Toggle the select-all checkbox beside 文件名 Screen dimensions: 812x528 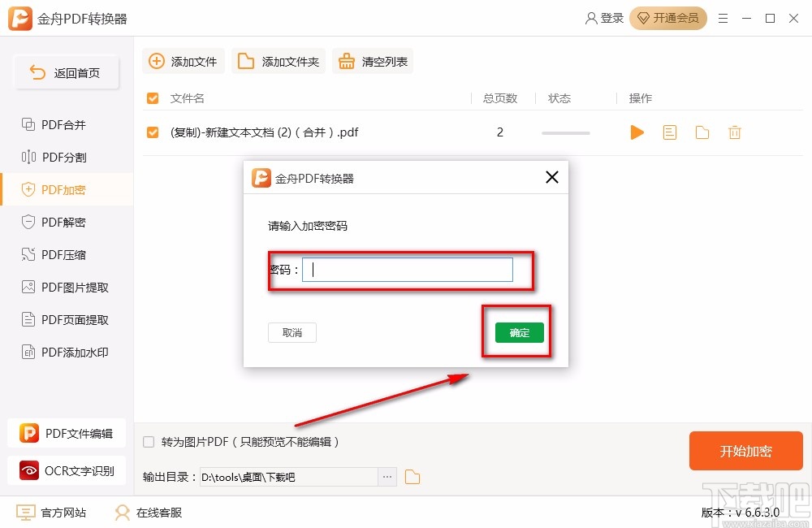[x=152, y=97]
